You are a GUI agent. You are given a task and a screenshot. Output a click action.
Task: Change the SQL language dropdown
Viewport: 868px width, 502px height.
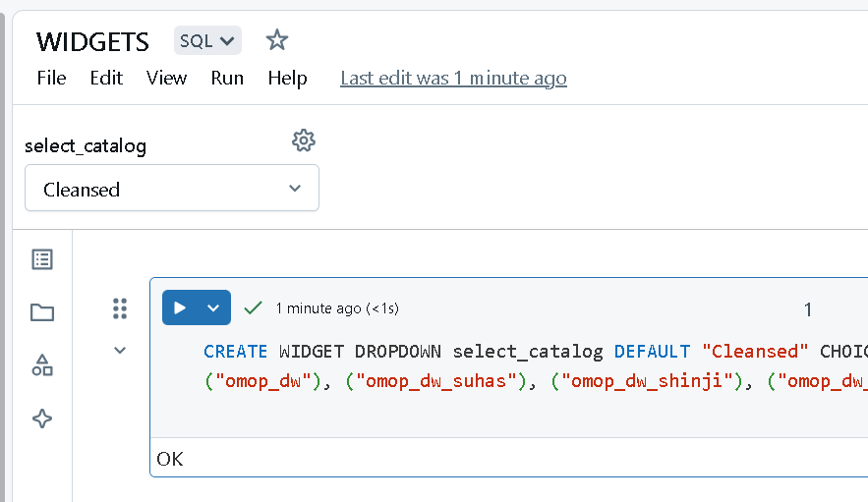207,40
